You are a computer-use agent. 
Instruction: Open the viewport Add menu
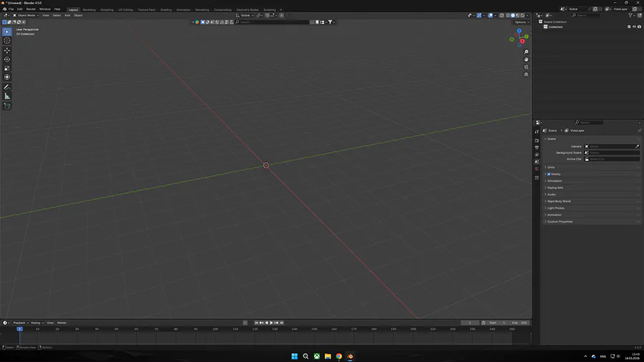(x=67, y=16)
